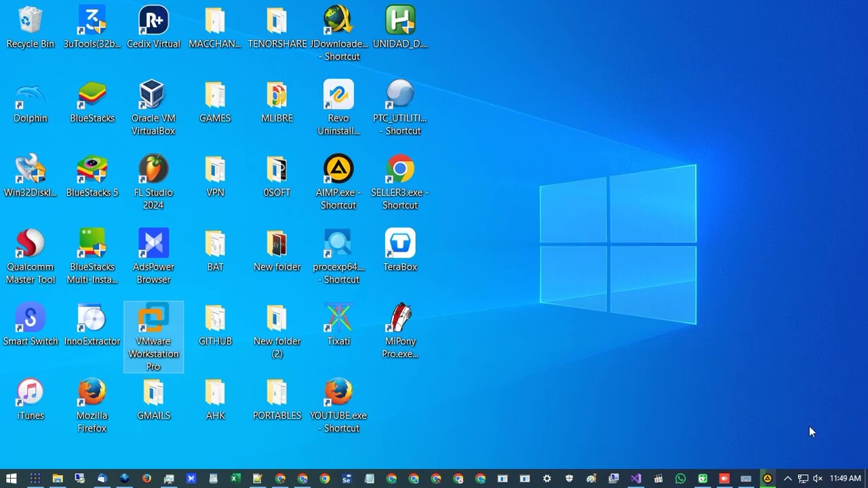This screenshot has height=488, width=868.
Task: Open the Recycle Bin
Action: [30, 28]
